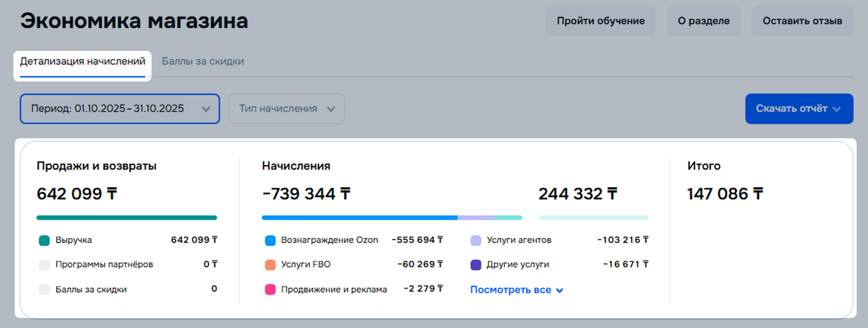Click the grey Баллы за скидки legend square

tap(45, 290)
